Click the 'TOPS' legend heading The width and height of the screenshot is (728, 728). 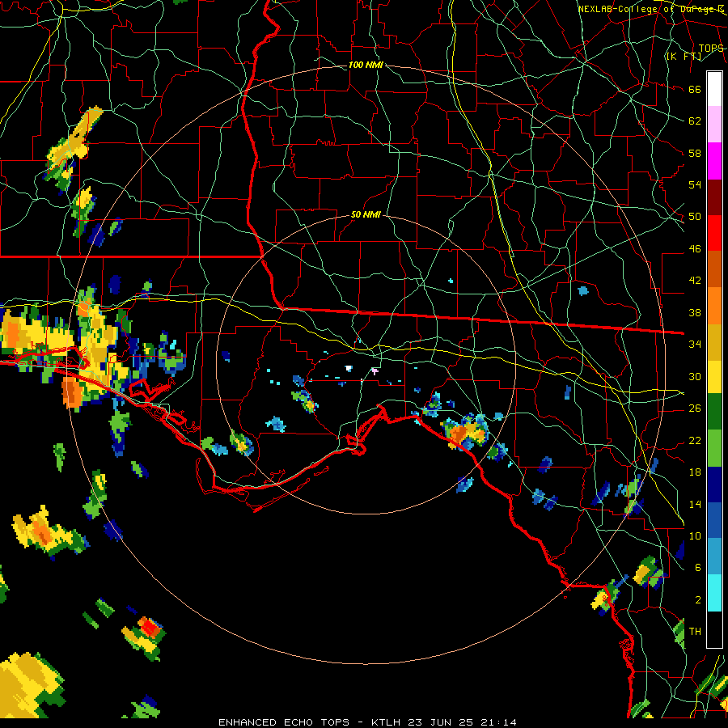click(711, 48)
